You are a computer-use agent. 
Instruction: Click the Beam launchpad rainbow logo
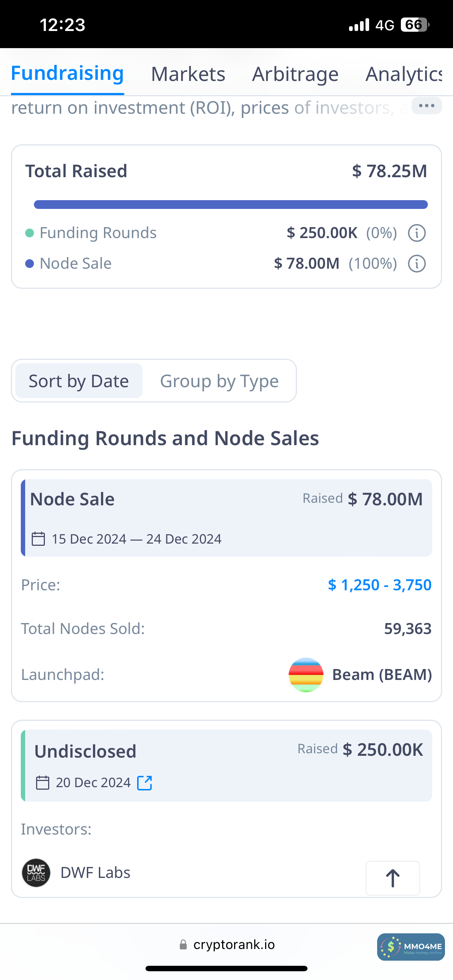(306, 675)
